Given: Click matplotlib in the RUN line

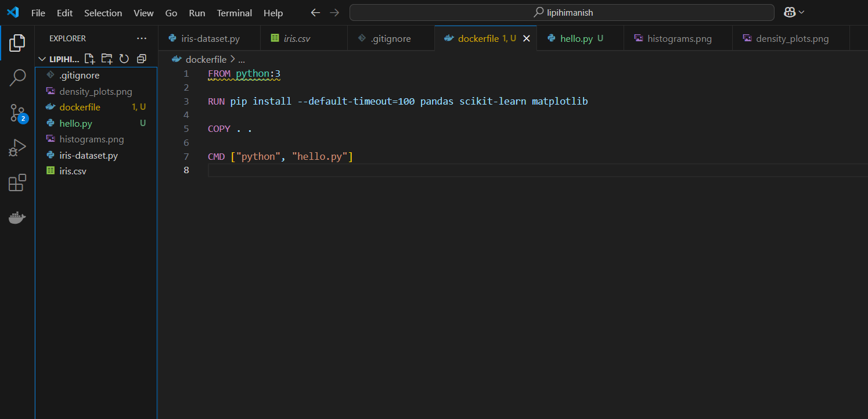Looking at the screenshot, I should 560,101.
